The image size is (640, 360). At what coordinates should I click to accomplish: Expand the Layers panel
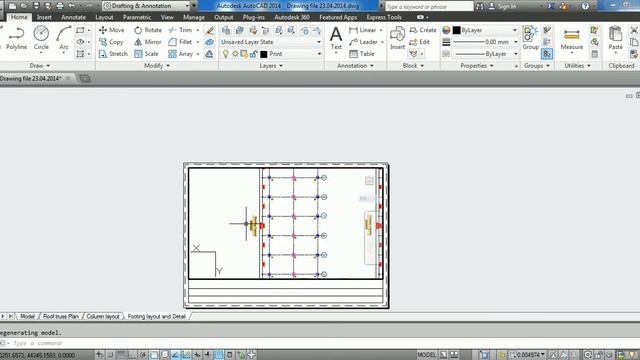point(271,66)
